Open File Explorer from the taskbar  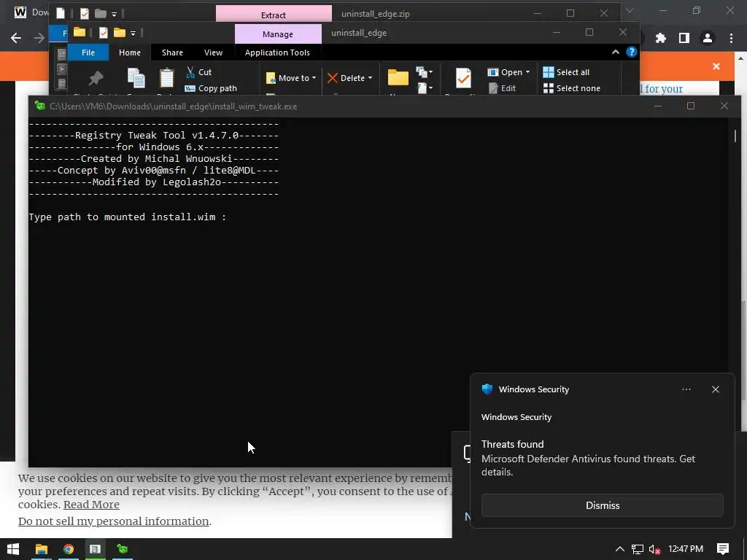tap(42, 549)
